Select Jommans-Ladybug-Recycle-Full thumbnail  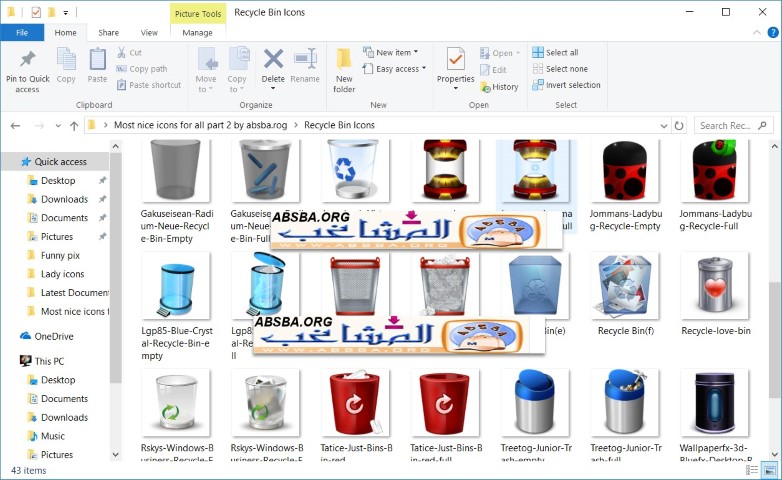tap(715, 170)
